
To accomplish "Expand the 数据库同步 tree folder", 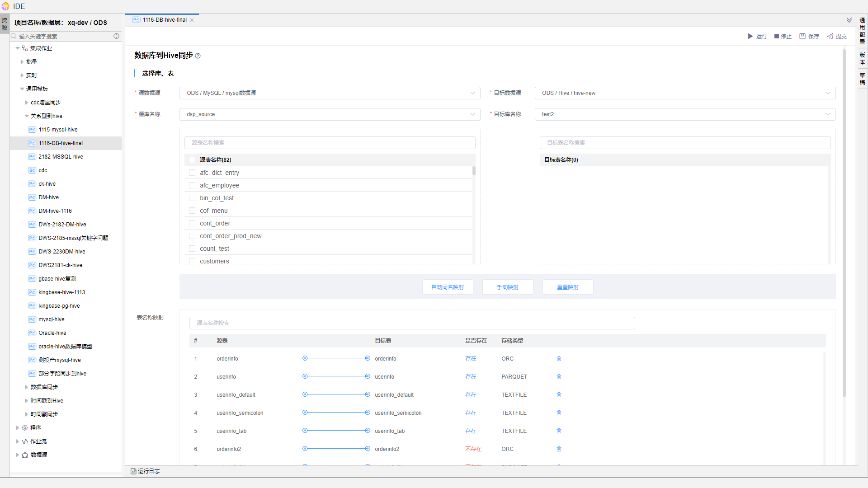I will [x=27, y=387].
